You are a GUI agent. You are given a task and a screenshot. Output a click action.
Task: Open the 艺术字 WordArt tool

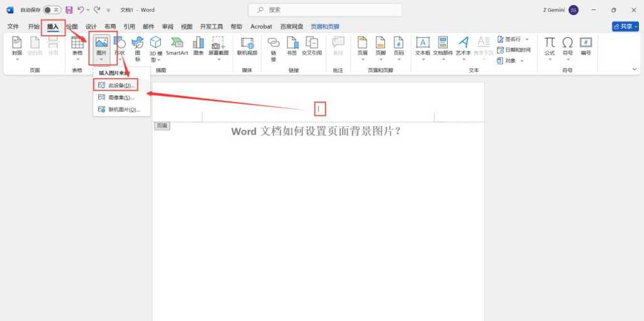pos(464,48)
